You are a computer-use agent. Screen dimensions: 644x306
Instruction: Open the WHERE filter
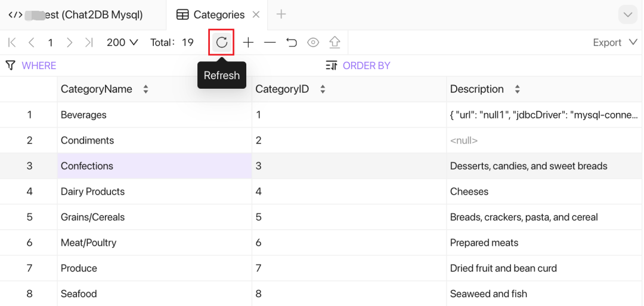[38, 65]
